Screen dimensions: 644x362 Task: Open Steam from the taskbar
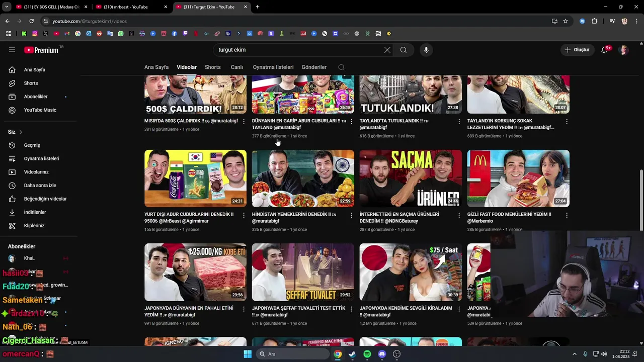pos(352,354)
